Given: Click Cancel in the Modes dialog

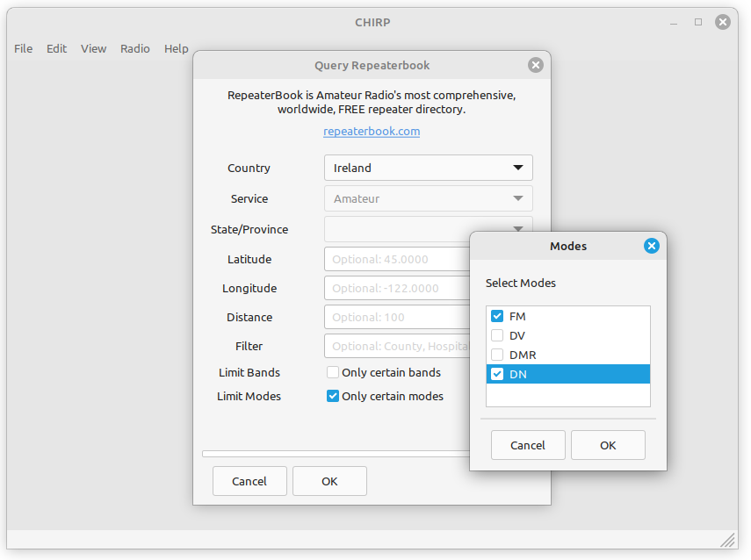Looking at the screenshot, I should pyautogui.click(x=528, y=445).
